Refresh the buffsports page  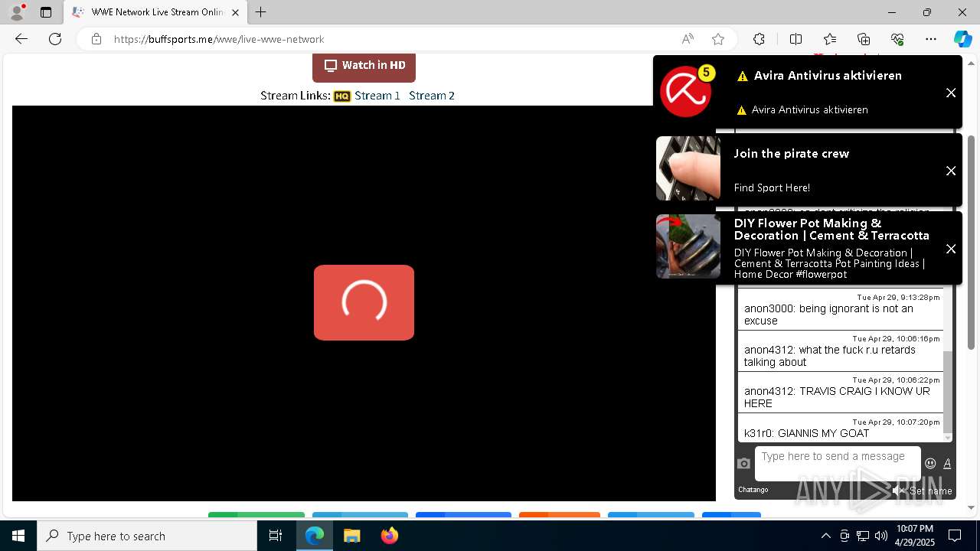(x=55, y=39)
